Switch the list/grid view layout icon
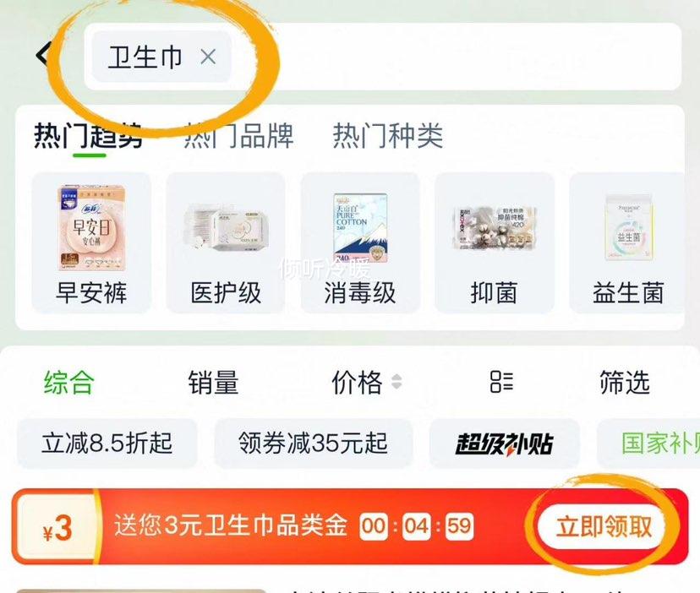 click(x=501, y=382)
